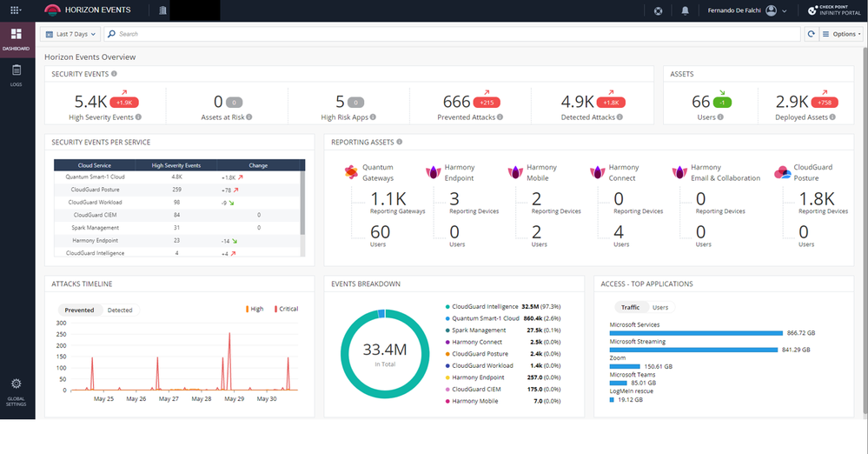Click the Harmony Email & Collaboration icon
The height and width of the screenshot is (454, 868).
tap(679, 172)
